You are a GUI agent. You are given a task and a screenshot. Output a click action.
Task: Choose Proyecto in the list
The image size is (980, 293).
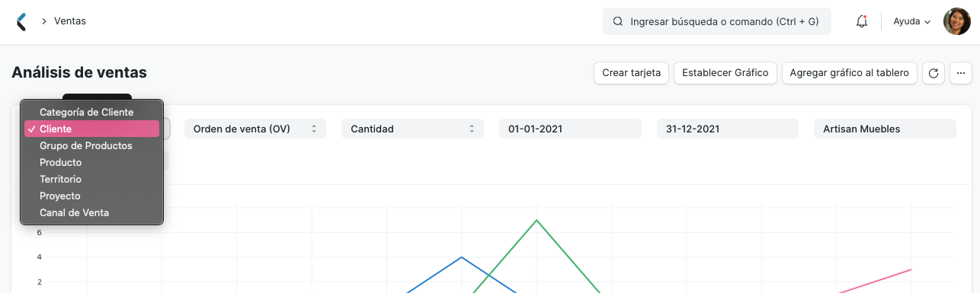91,196
